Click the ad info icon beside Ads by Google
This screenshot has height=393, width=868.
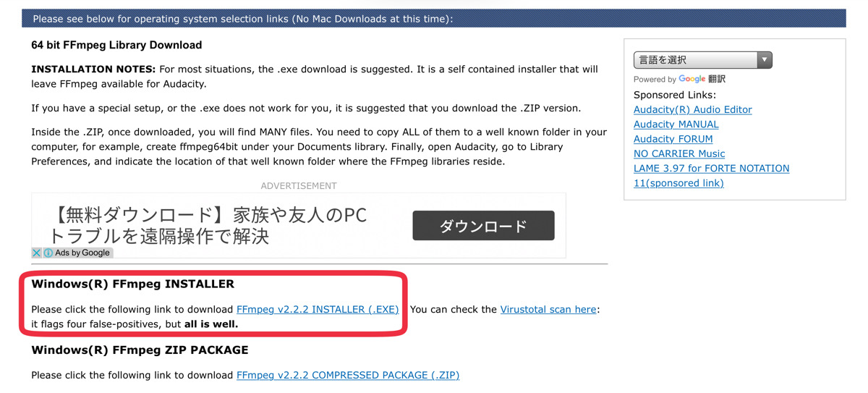click(x=48, y=253)
